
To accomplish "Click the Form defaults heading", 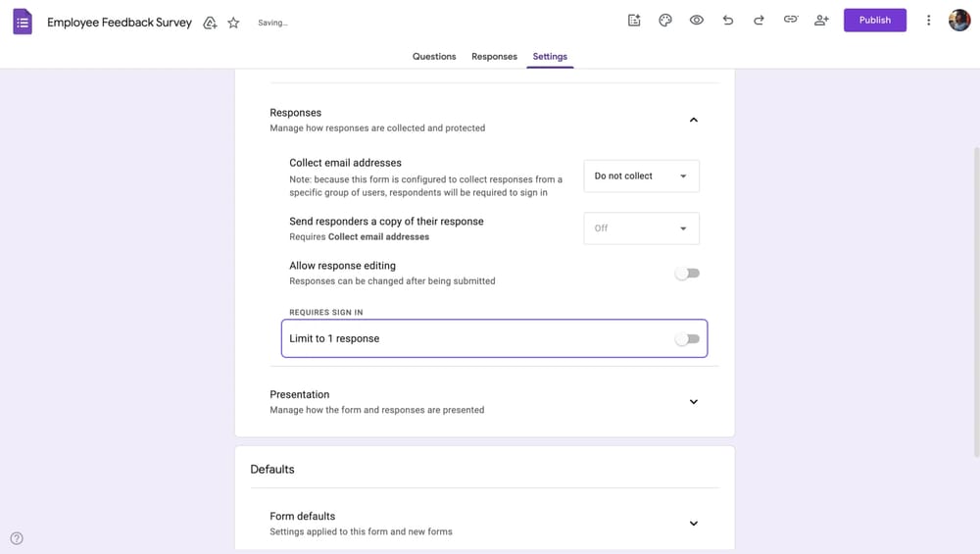I will [x=303, y=516].
